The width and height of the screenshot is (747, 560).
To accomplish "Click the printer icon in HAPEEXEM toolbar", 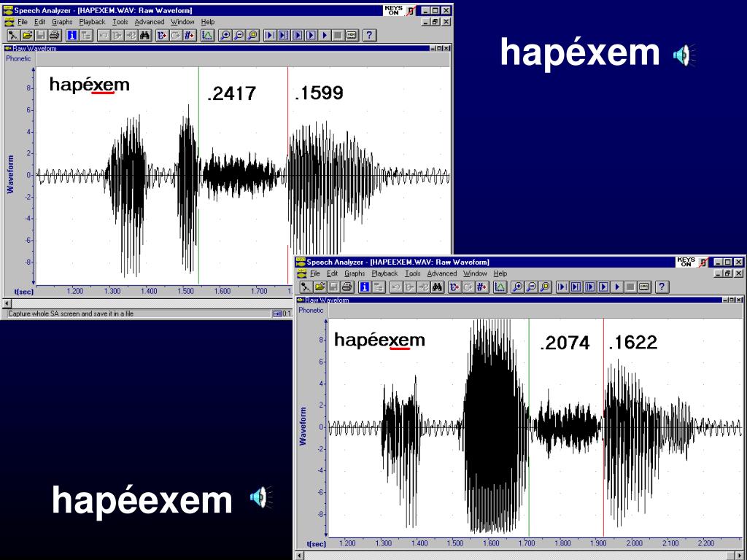I will [347, 287].
